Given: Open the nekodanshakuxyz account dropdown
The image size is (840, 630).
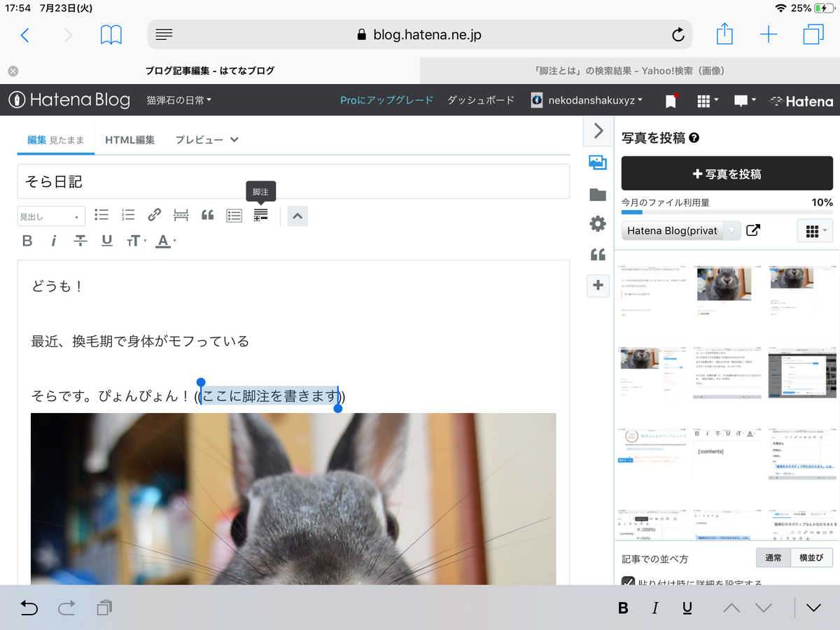Looking at the screenshot, I should point(587,100).
